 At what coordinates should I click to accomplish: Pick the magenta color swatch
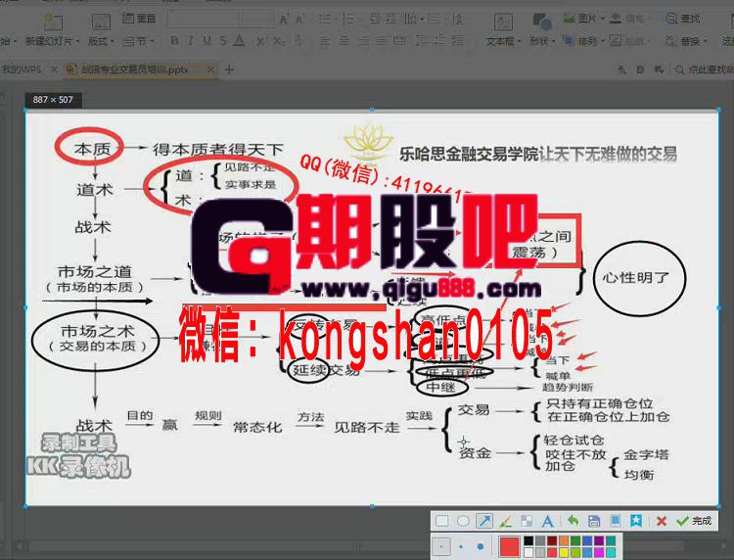click(x=599, y=553)
